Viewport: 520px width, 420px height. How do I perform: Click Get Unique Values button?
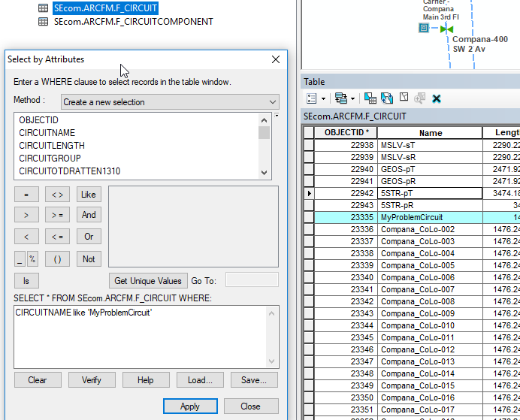(148, 281)
